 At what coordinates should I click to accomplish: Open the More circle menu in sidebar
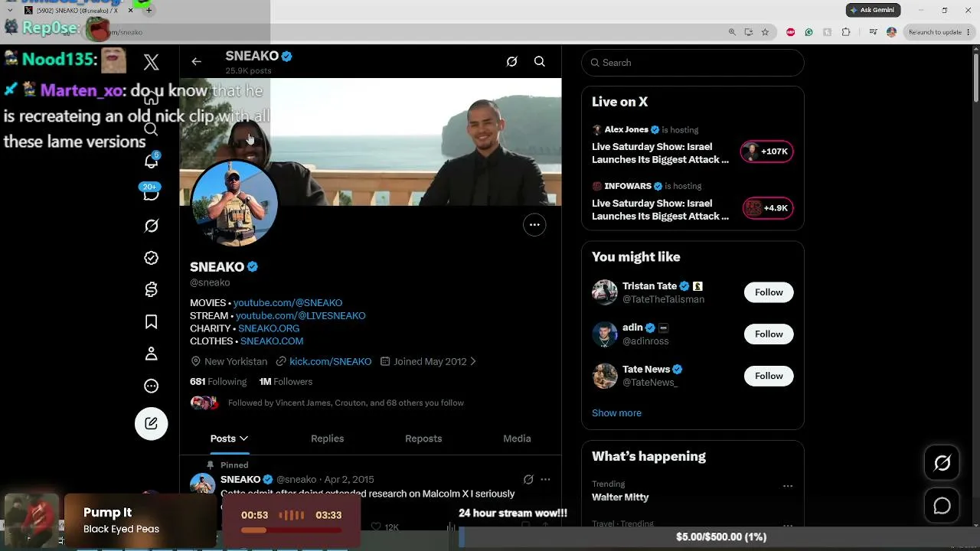point(152,386)
